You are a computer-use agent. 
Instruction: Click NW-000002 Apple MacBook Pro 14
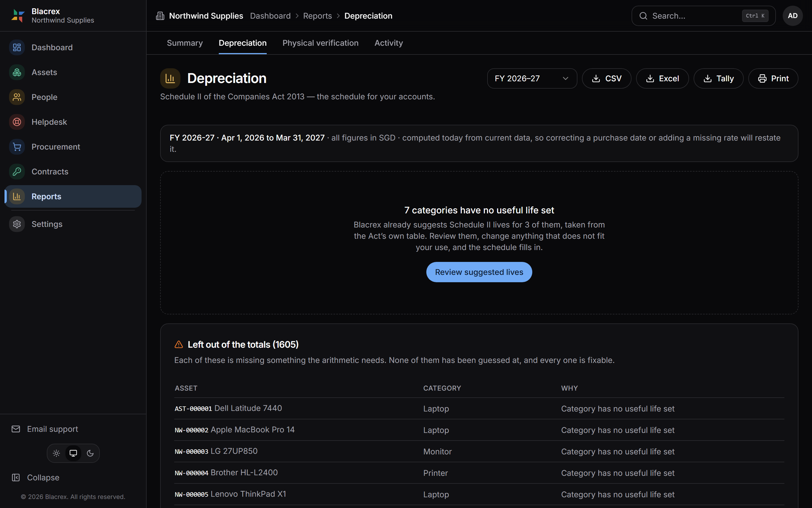coord(235,430)
